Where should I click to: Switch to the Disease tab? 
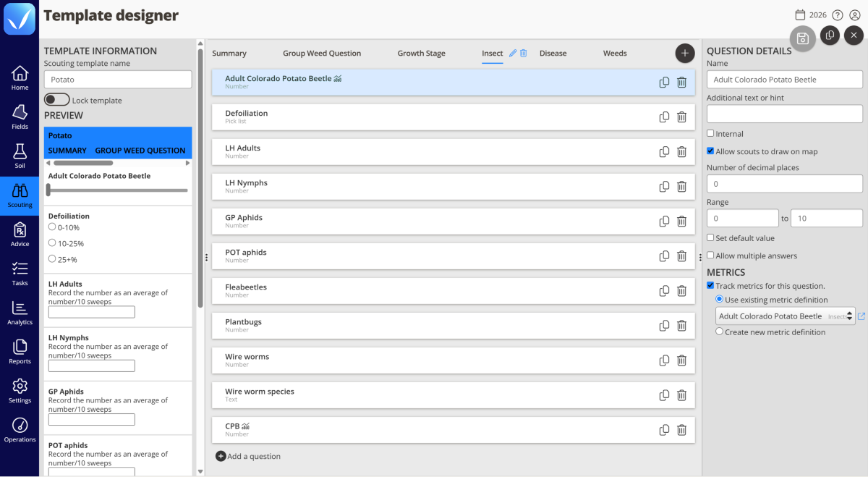coord(553,54)
